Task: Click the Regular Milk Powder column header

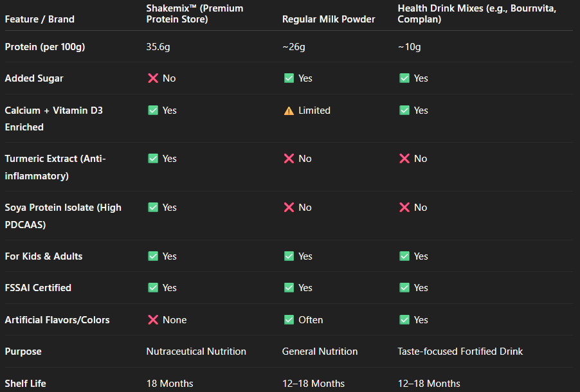Action: 329,19
